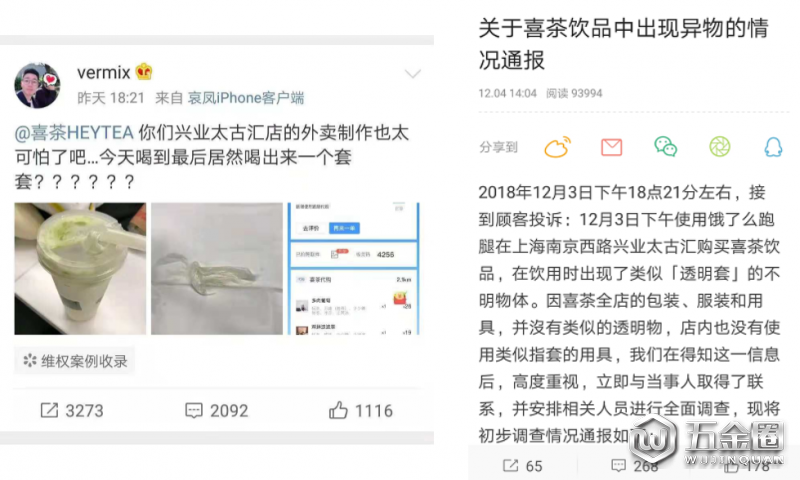Open vermix's profile avatar
Screen dimensions: 800x480
(37, 86)
